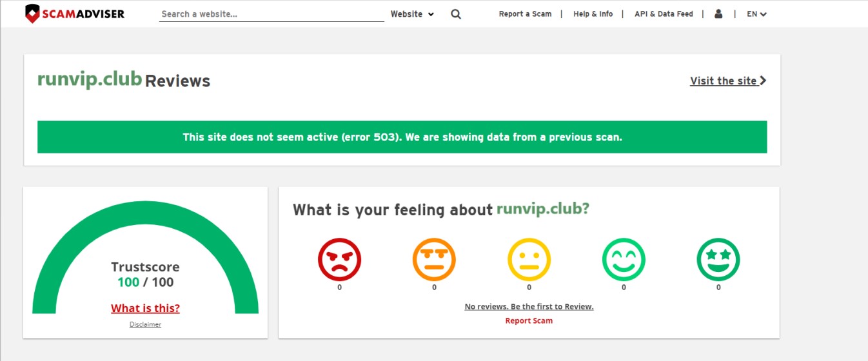Expand the EN language dropdown
This screenshot has width=868, height=361.
[756, 14]
